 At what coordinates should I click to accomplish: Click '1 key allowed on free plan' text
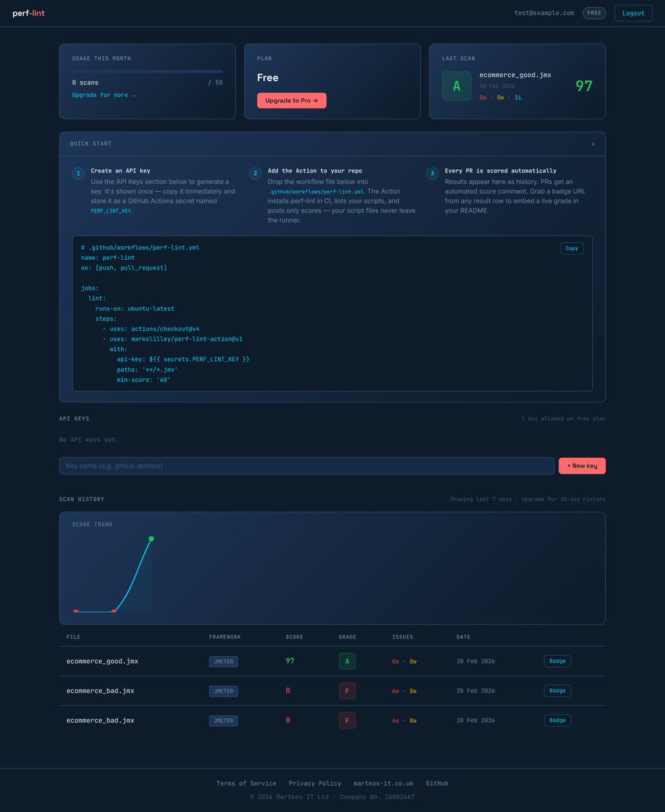click(x=564, y=419)
